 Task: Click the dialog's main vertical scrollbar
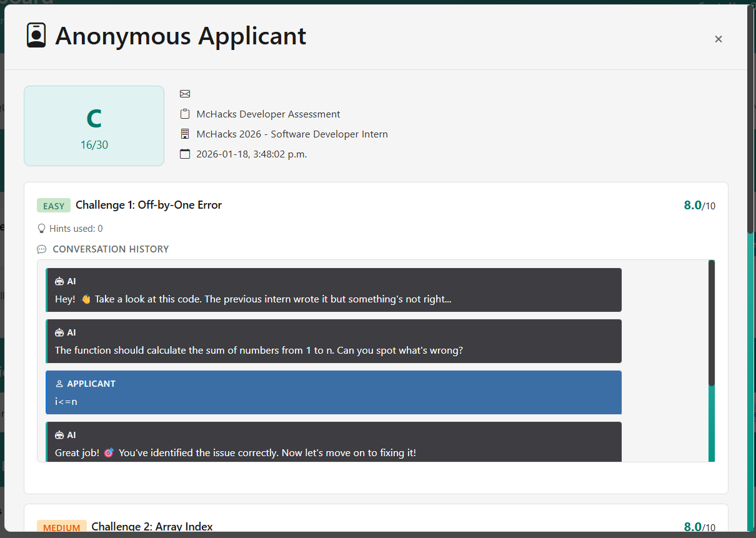[750, 119]
